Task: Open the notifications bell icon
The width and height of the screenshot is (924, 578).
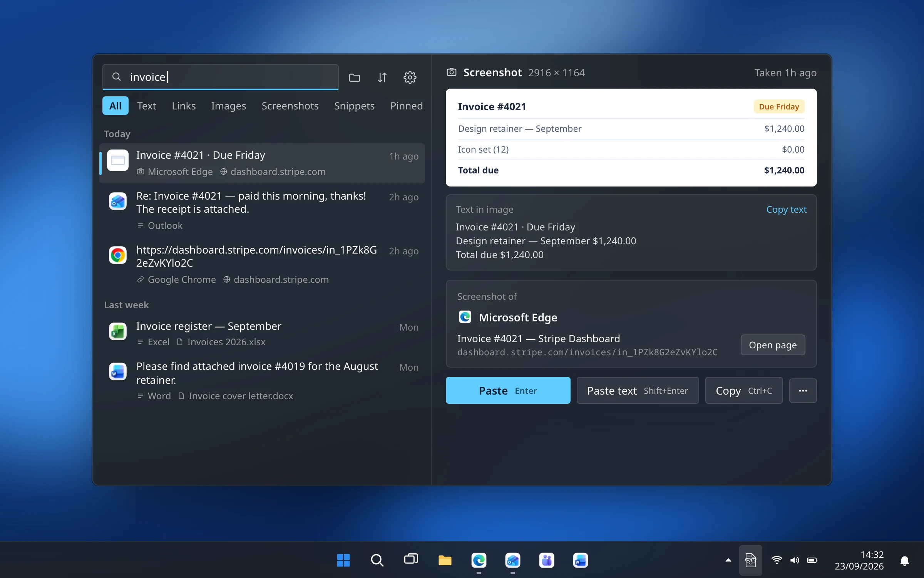Action: tap(905, 561)
